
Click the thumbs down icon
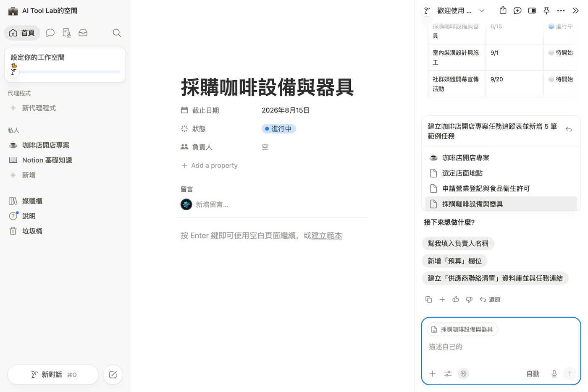point(469,300)
